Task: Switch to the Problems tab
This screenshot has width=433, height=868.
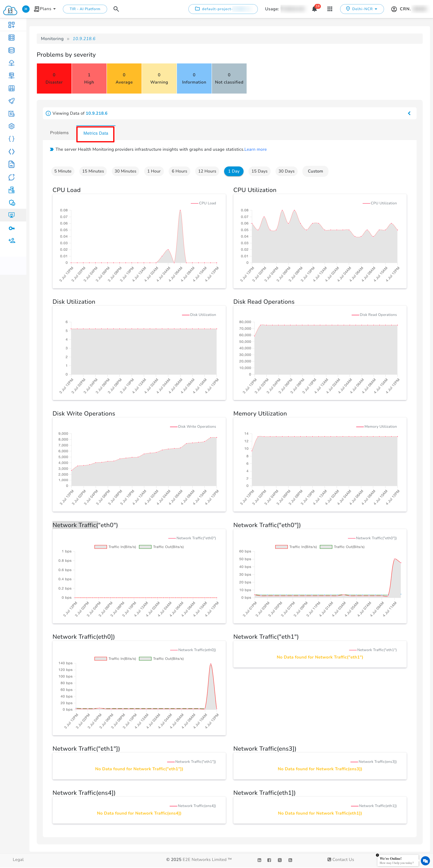Action: point(59,132)
